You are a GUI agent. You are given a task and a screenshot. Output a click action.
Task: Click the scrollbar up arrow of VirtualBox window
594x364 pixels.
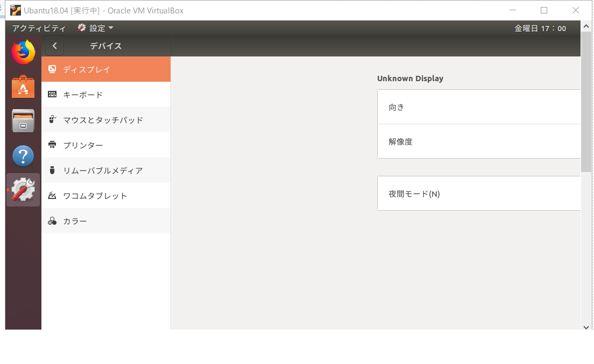[x=586, y=26]
